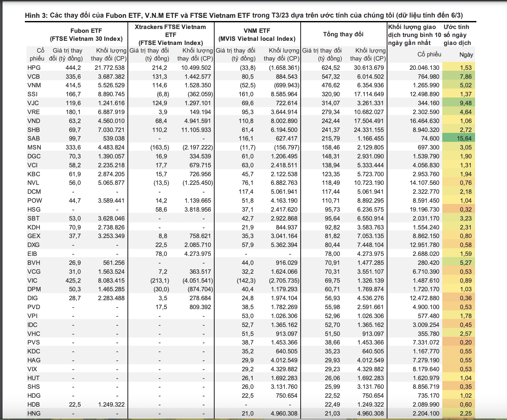Select 117,4 value in DCM row
This screenshot has height=420, width=507.
246,192
